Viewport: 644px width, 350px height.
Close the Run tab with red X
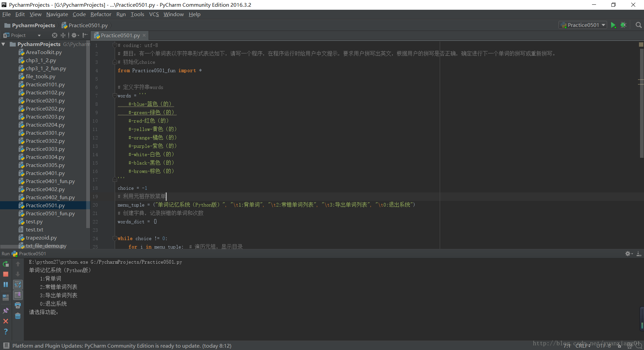pyautogui.click(x=6, y=321)
